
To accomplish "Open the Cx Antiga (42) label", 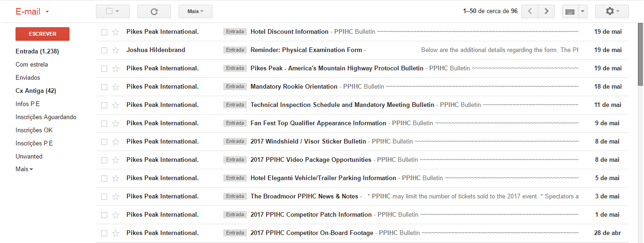I will [x=36, y=91].
